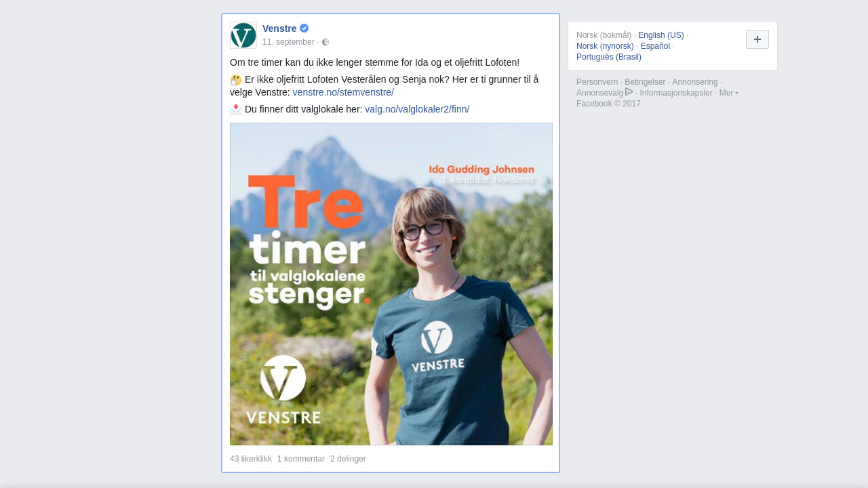This screenshot has height=488, width=868.
Task: Open the Personvern footer link
Action: pyautogui.click(x=597, y=82)
